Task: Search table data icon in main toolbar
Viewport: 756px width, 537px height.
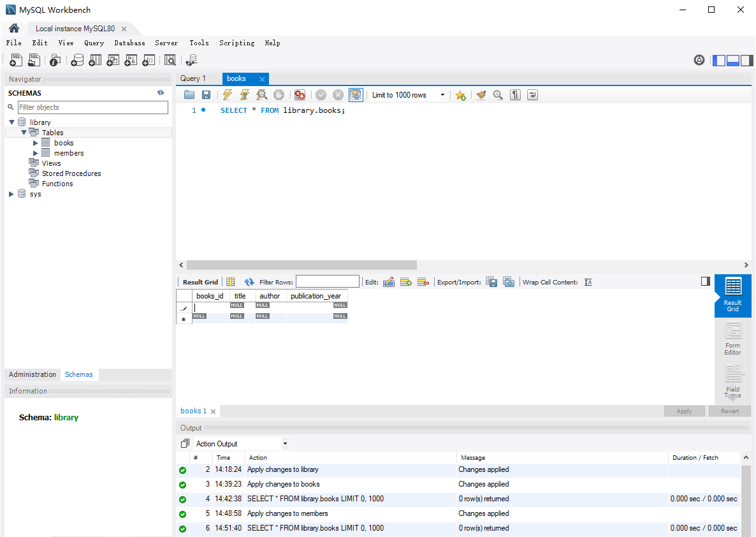Action: tap(170, 61)
